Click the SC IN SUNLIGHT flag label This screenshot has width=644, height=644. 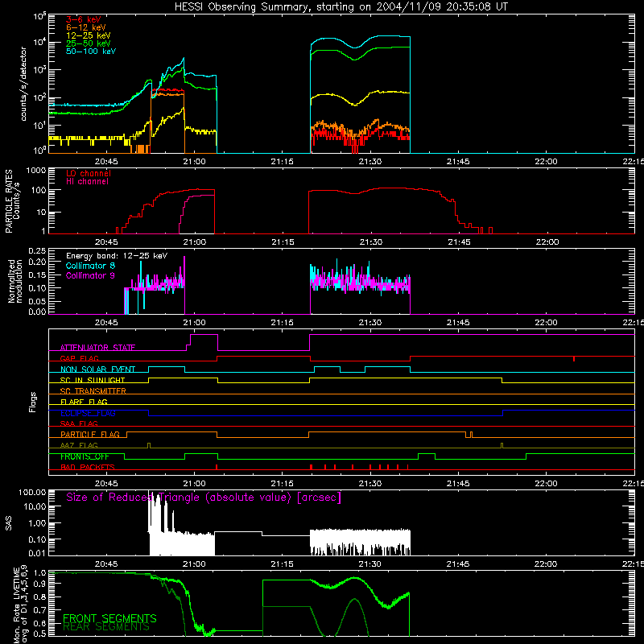[x=93, y=380]
